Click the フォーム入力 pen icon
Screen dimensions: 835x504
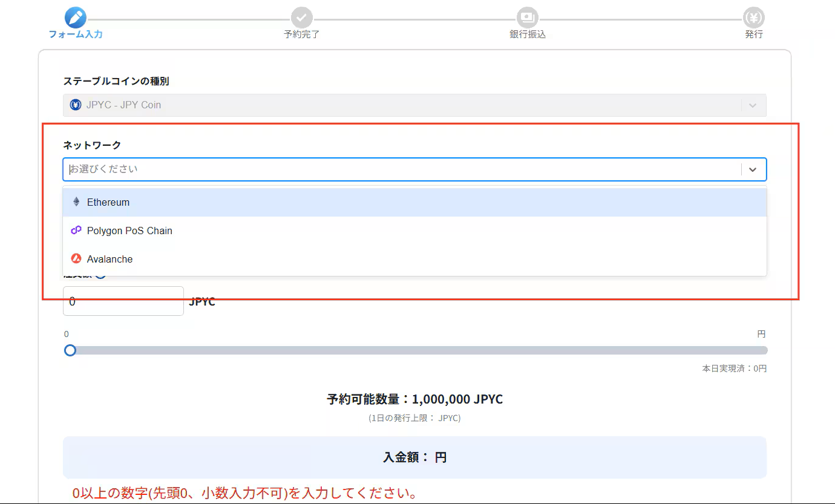(x=74, y=17)
